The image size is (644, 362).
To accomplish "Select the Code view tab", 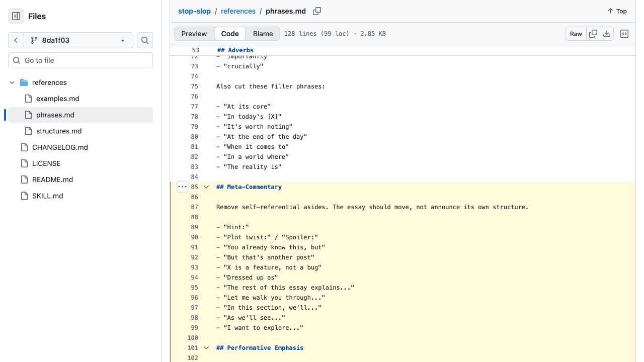I will (x=230, y=34).
